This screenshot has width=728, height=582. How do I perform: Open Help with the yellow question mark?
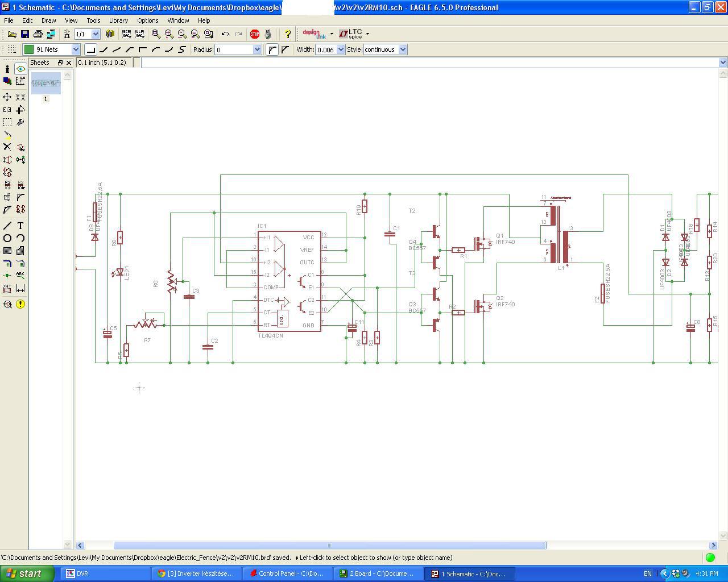point(287,34)
